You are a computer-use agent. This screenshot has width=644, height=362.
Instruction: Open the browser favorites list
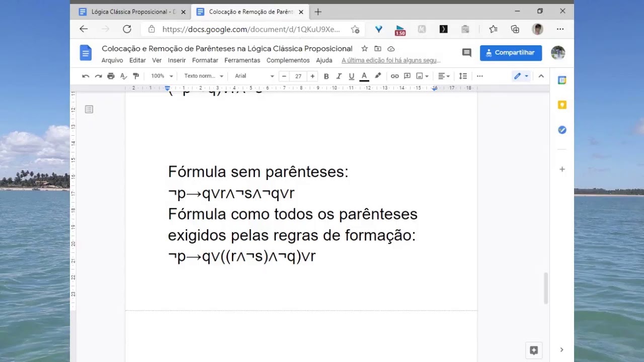[x=493, y=29]
